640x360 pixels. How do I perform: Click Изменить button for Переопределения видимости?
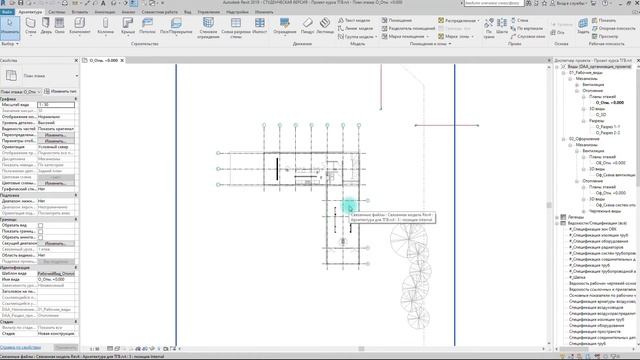pyautogui.click(x=56, y=135)
